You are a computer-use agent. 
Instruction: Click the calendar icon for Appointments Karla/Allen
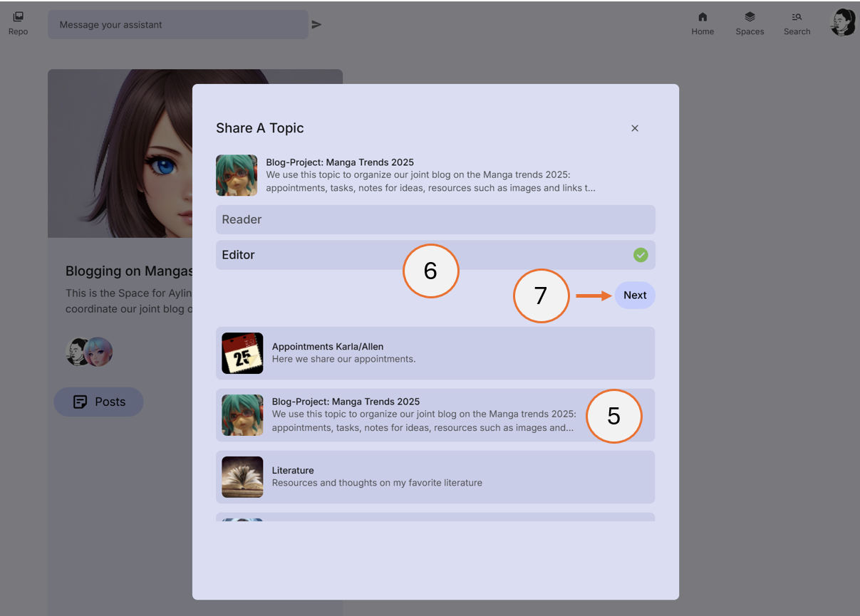click(242, 353)
